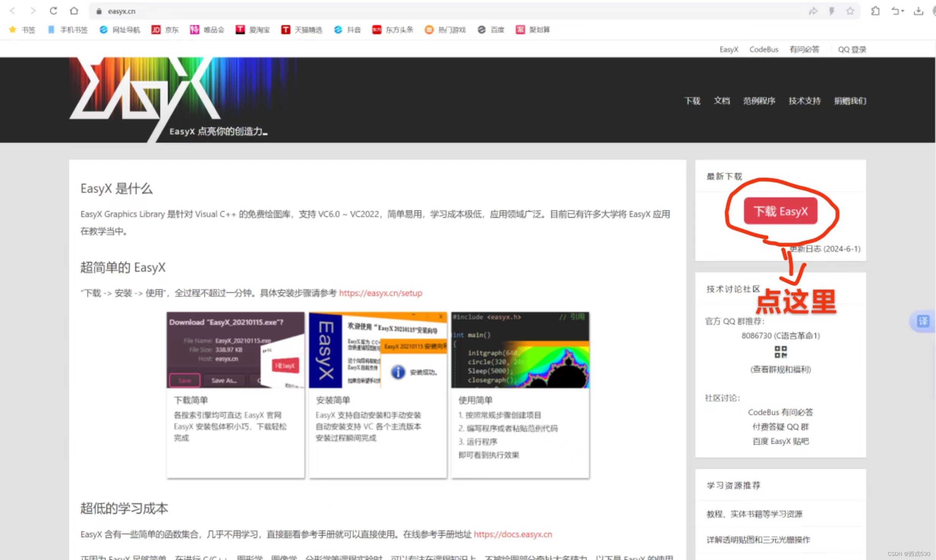The image size is (936, 560).
Task: Click the QR code icon under QQ group
Action: [780, 352]
